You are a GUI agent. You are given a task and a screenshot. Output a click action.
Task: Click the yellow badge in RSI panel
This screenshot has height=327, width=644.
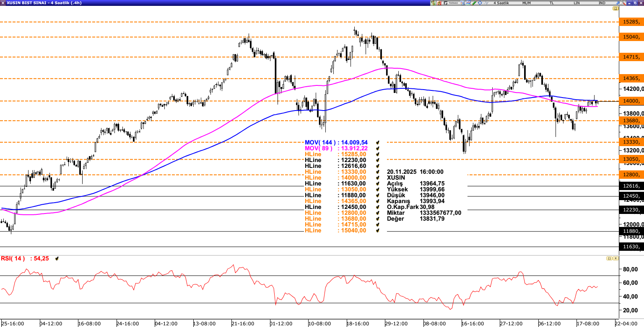point(609,258)
